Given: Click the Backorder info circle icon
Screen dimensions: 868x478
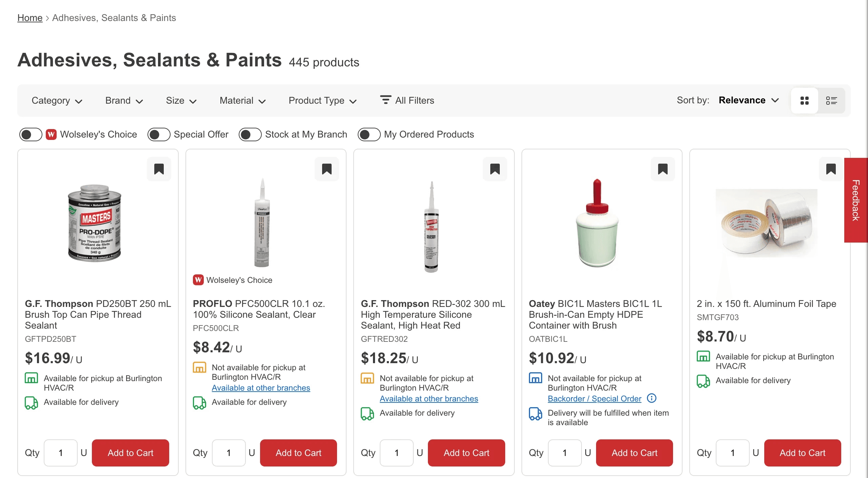Looking at the screenshot, I should (x=651, y=398).
